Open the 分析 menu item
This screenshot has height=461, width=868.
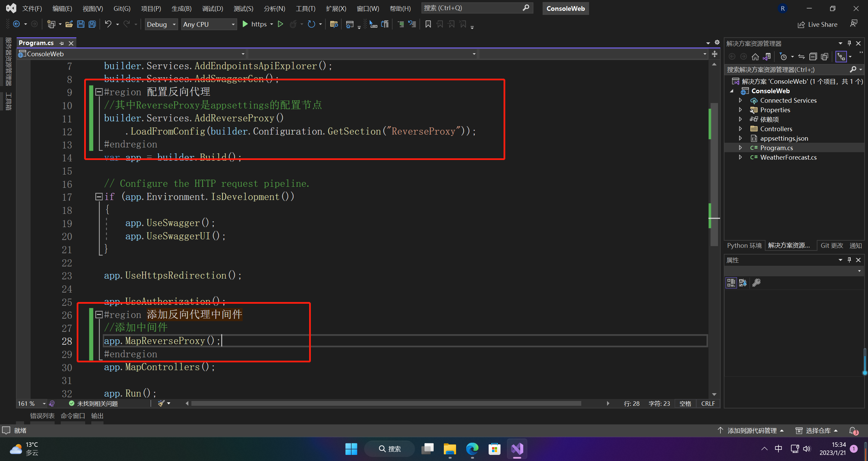point(273,8)
